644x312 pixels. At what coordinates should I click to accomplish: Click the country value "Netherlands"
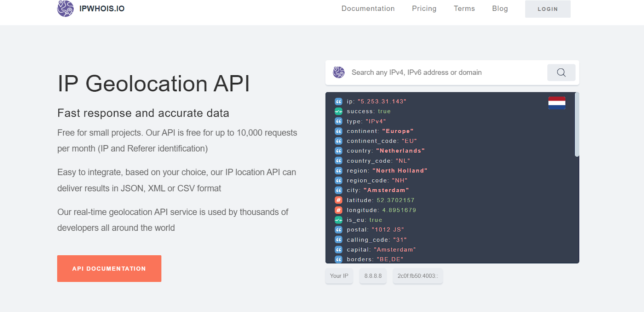point(400,151)
